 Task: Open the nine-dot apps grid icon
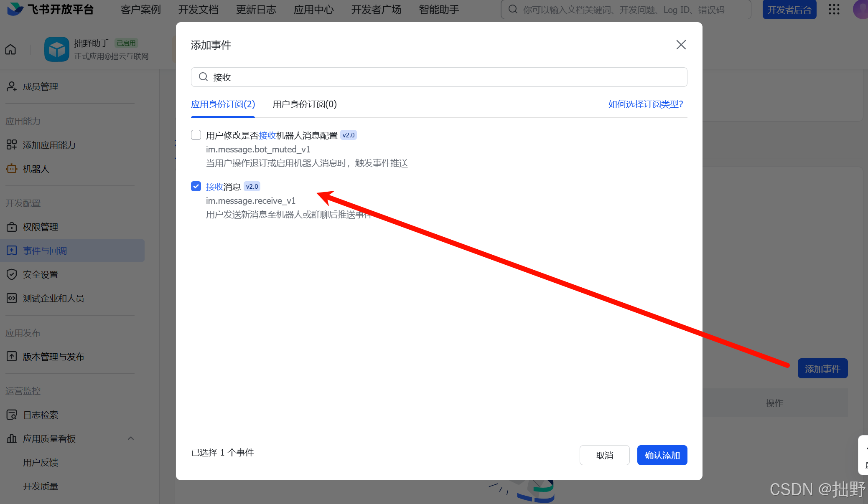tap(834, 10)
